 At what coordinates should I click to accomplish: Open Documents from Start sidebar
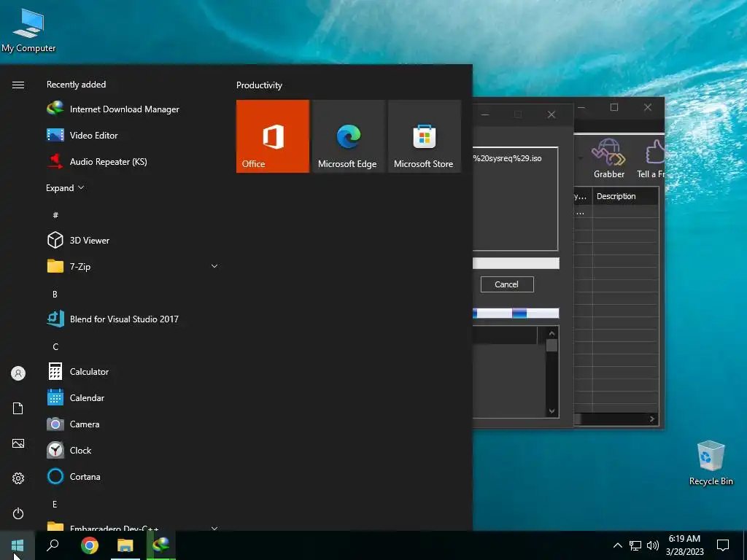[18, 408]
